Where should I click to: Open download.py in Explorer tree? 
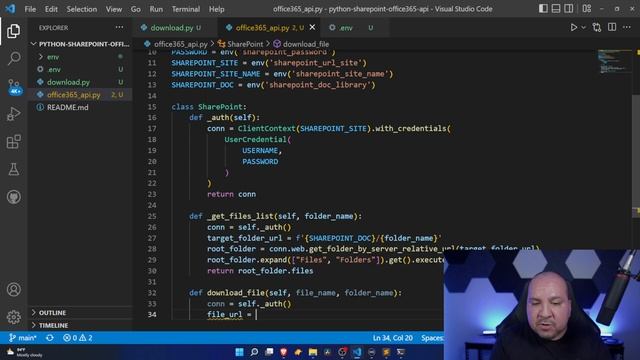point(80,82)
